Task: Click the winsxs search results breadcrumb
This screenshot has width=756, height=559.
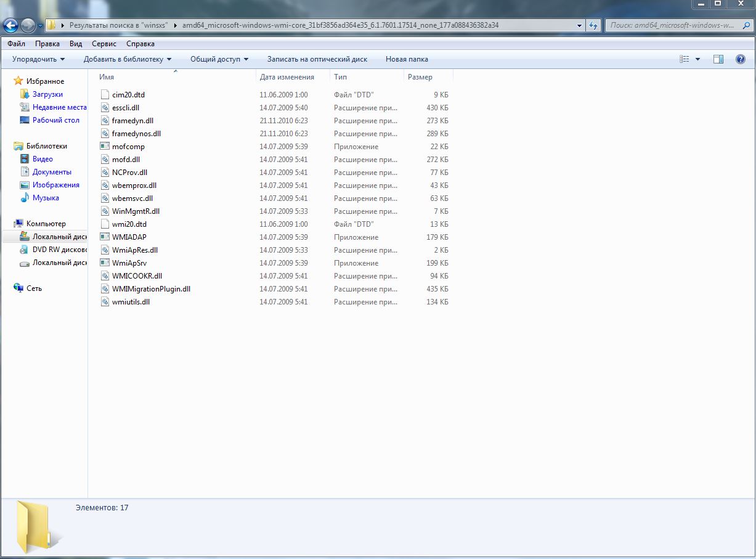Action: tap(118, 25)
